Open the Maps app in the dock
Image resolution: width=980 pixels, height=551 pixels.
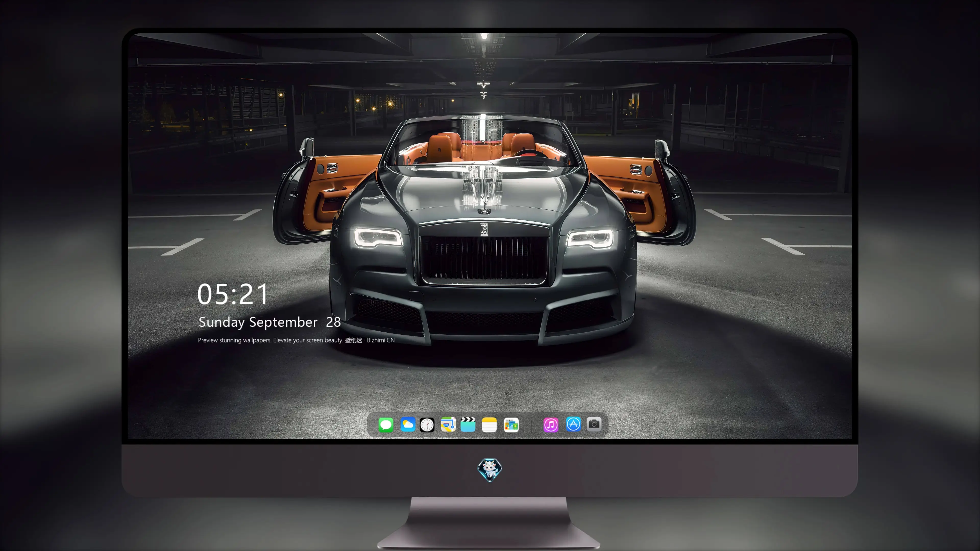click(x=448, y=424)
